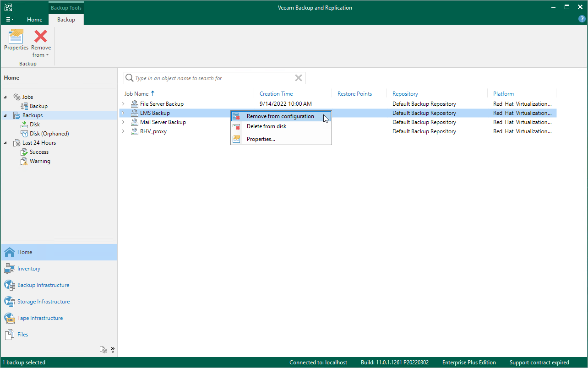Viewport: 588px width, 368px height.
Task: Collapse the Jobs tree node
Action: click(x=5, y=97)
